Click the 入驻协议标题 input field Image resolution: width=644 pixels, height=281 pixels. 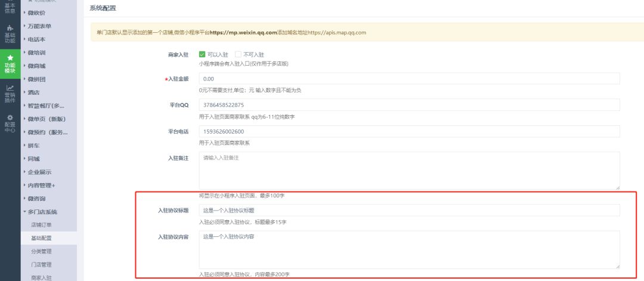click(x=409, y=211)
